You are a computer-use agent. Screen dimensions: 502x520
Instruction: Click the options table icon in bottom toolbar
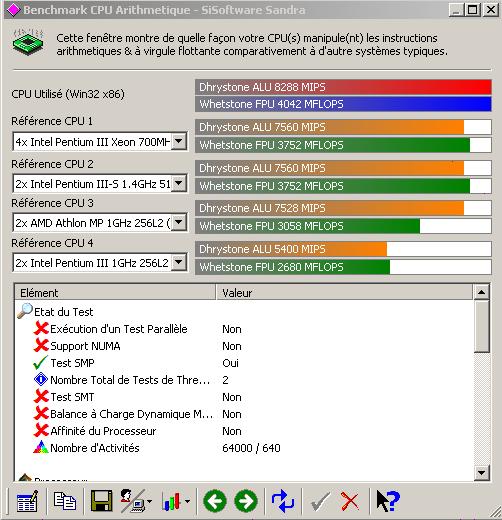[x=27, y=501]
